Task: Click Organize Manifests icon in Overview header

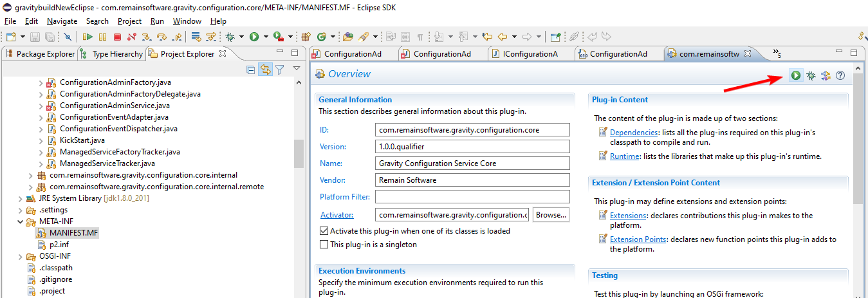Action: pos(826,75)
